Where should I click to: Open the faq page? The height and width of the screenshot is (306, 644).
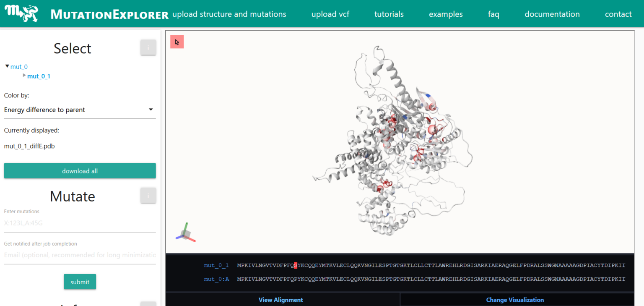(x=493, y=14)
